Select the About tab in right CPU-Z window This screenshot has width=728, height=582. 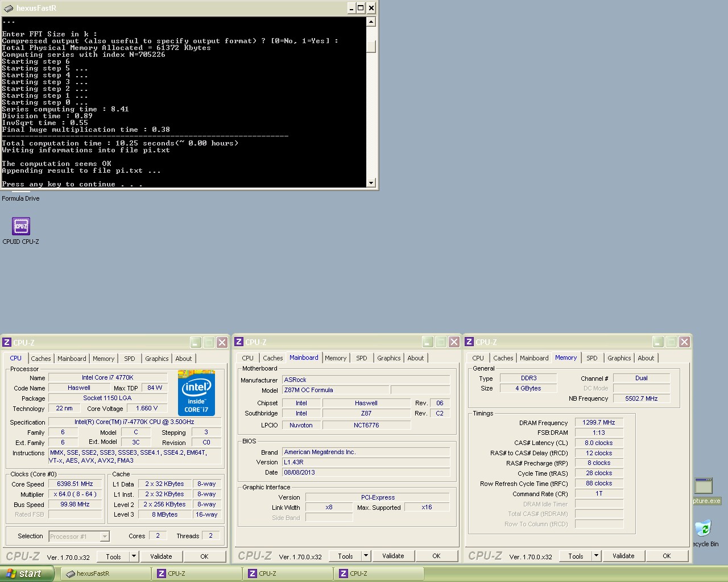click(x=646, y=358)
